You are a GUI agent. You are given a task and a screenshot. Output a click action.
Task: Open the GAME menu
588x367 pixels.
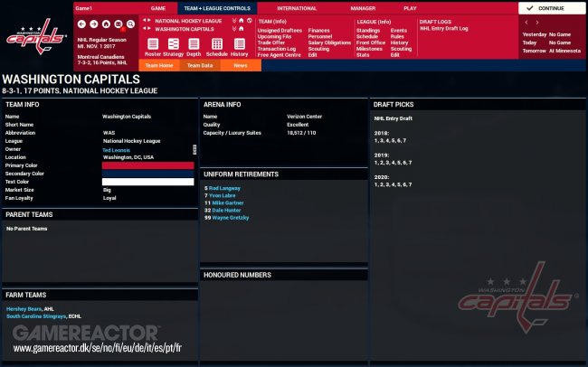click(158, 8)
